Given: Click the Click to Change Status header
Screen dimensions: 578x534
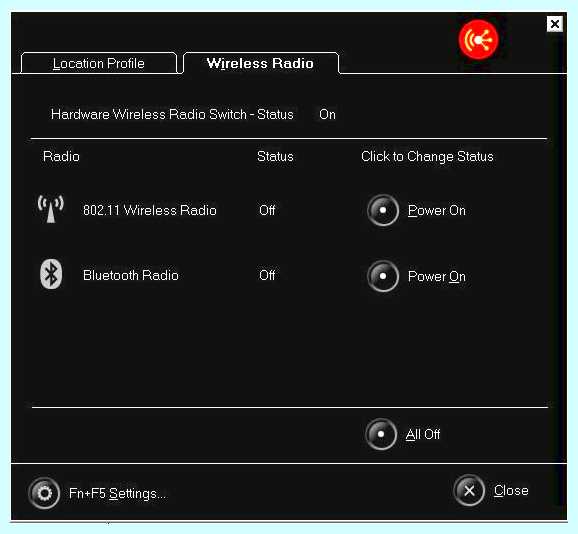Looking at the screenshot, I should 427,156.
